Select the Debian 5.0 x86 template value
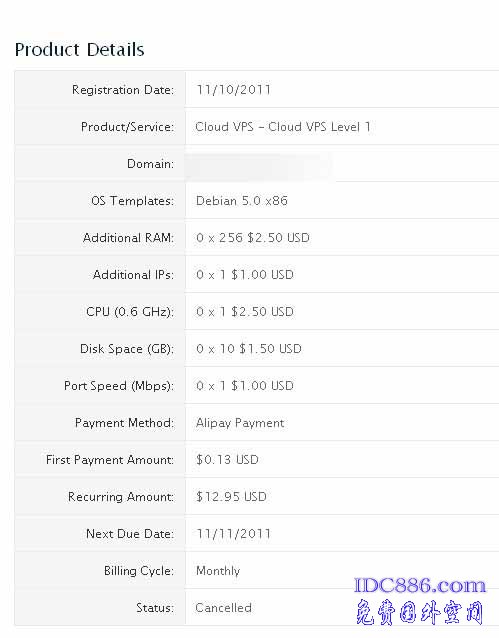 click(242, 201)
